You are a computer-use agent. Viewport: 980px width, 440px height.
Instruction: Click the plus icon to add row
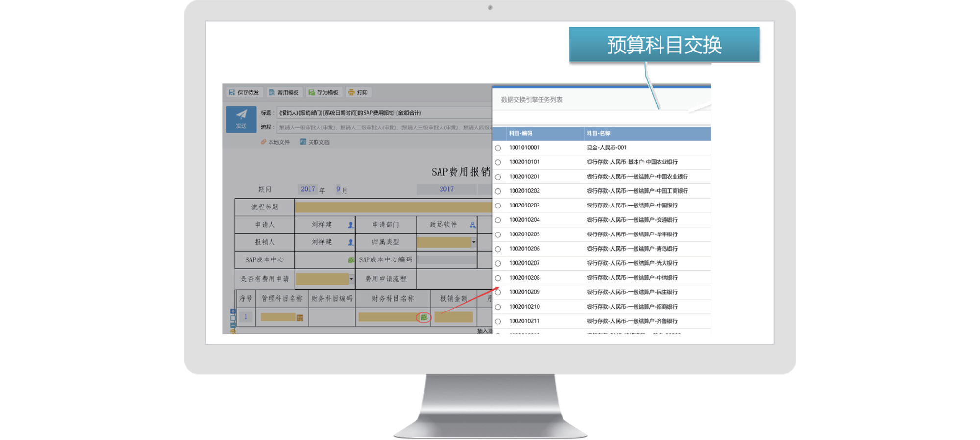pyautogui.click(x=233, y=311)
